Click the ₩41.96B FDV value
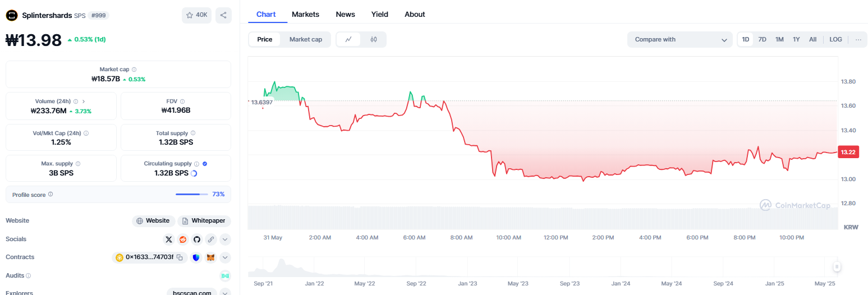This screenshot has width=868, height=295. (176, 110)
